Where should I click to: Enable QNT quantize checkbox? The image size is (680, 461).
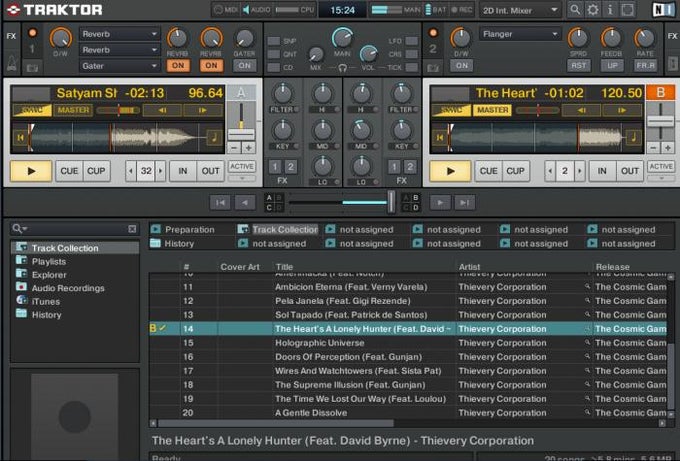point(274,54)
